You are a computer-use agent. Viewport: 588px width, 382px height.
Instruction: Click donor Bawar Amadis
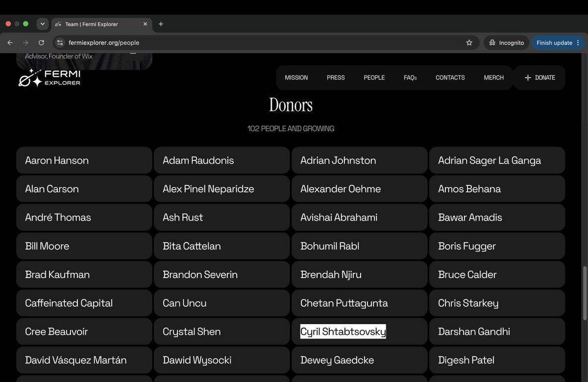click(x=497, y=217)
